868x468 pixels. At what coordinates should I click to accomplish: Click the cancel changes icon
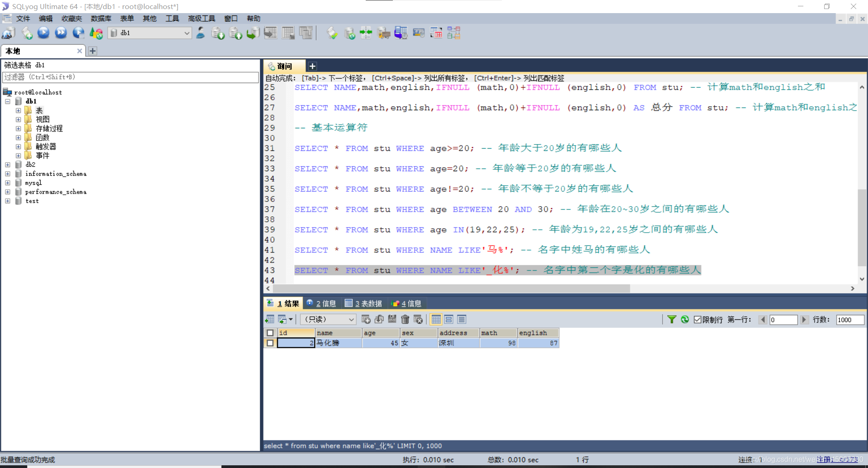click(x=418, y=319)
